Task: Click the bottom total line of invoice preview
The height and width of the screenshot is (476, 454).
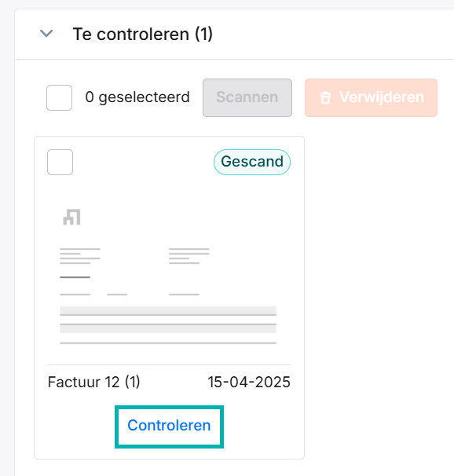Action: pos(168,343)
